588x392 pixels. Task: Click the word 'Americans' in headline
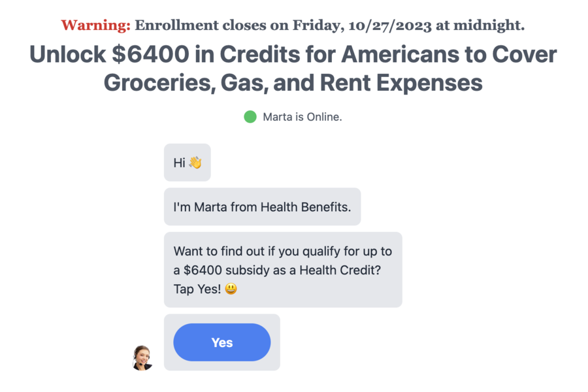click(400, 54)
